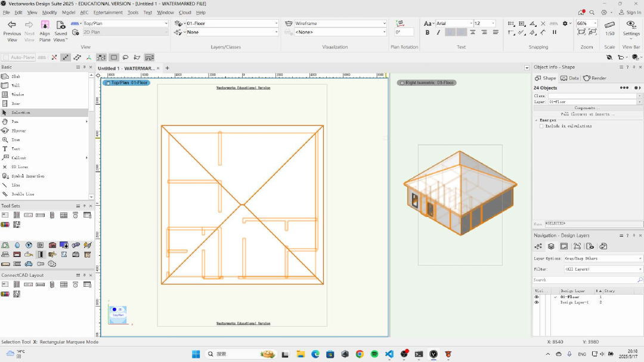Pick the Callout tool
The height and width of the screenshot is (362, 644).
[18, 158]
